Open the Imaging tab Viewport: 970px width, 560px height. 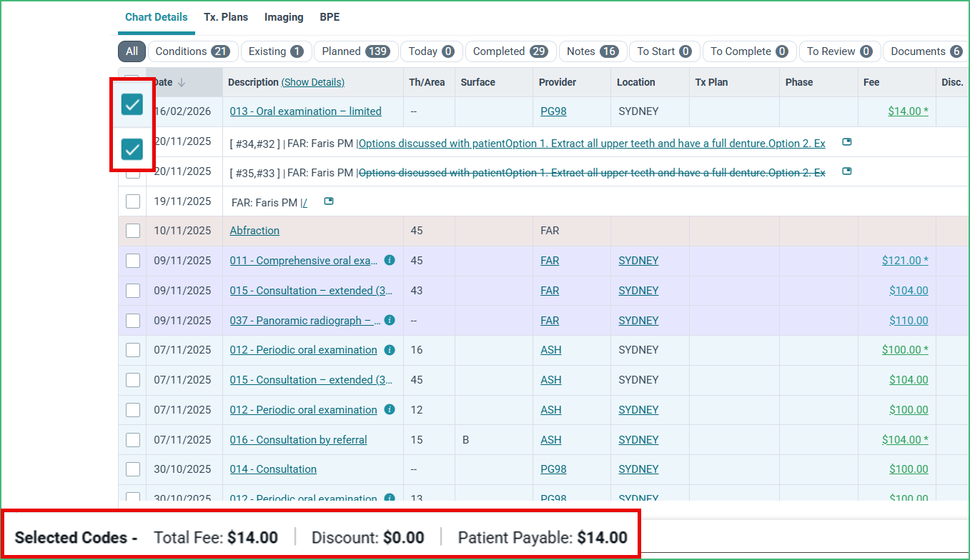284,16
